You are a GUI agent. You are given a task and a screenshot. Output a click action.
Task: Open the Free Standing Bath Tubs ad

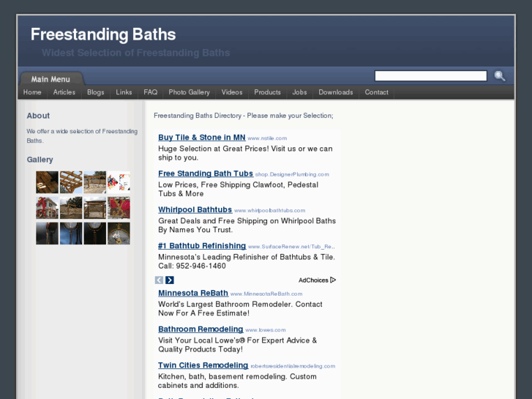206,174
